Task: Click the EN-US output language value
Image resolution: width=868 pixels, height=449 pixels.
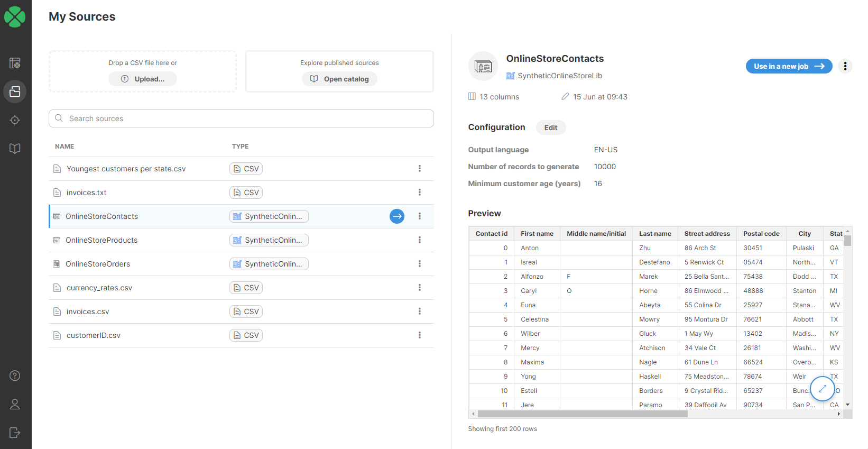Action: 606,150
